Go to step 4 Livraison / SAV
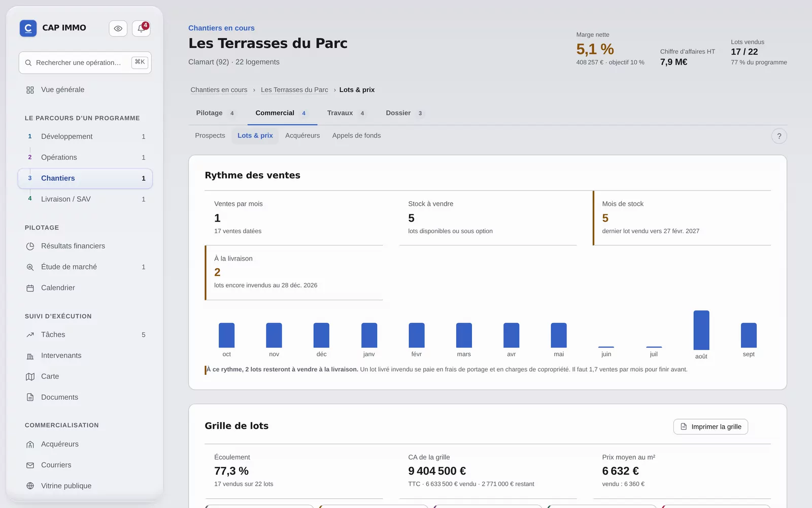The height and width of the screenshot is (508, 812). [x=85, y=199]
